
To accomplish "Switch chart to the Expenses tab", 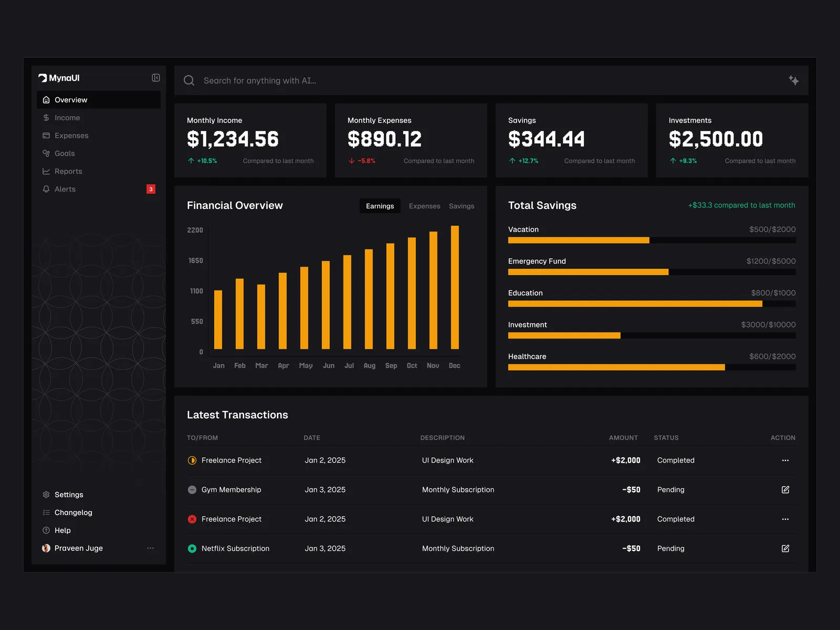I will (424, 206).
